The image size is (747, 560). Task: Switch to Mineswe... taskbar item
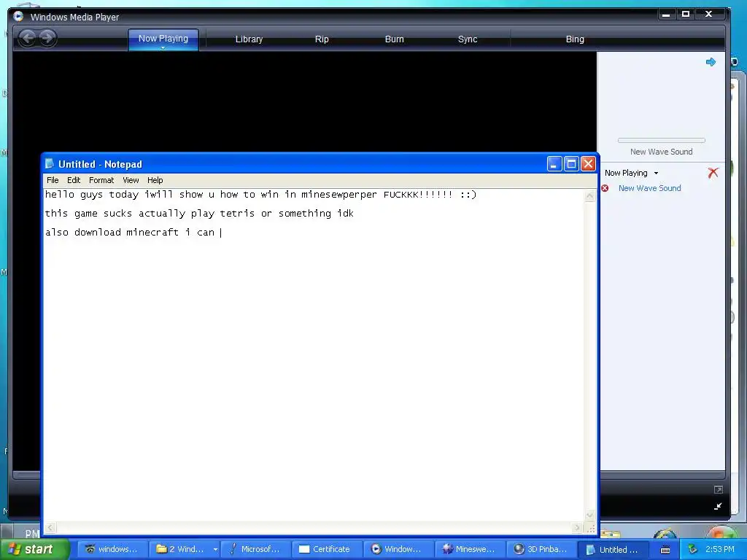[469, 549]
